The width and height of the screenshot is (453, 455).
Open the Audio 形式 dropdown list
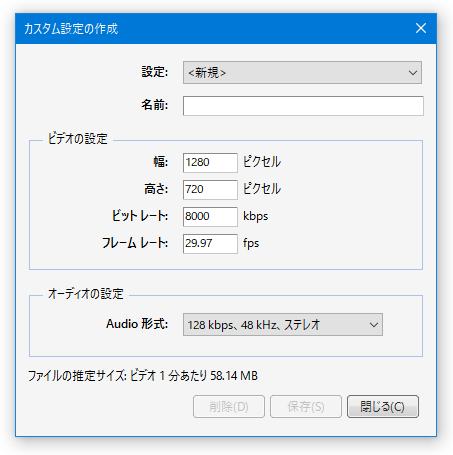(283, 324)
